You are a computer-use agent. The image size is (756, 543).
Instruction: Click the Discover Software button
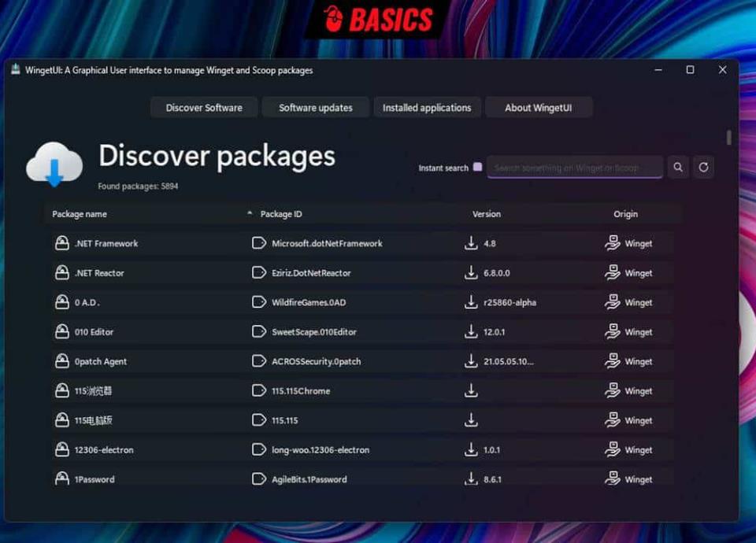204,108
